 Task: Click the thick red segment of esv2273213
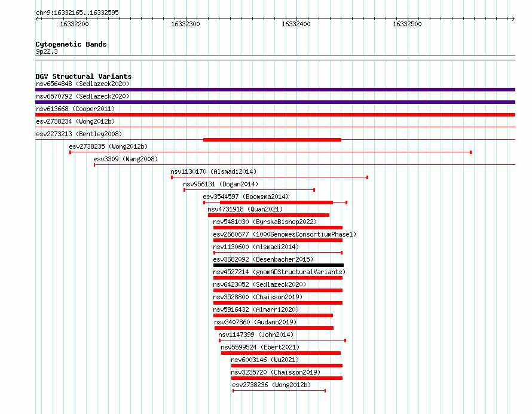(272, 140)
